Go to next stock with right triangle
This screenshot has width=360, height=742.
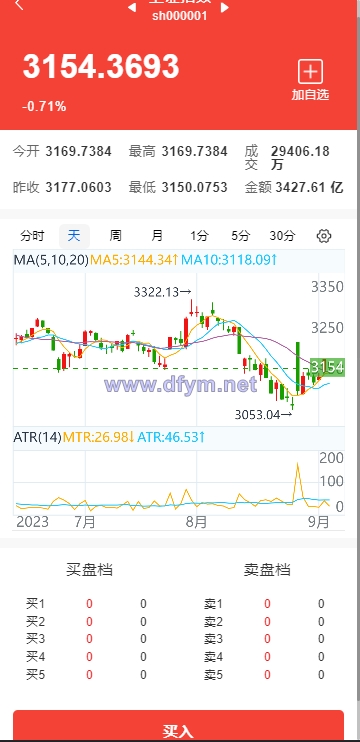click(225, 7)
